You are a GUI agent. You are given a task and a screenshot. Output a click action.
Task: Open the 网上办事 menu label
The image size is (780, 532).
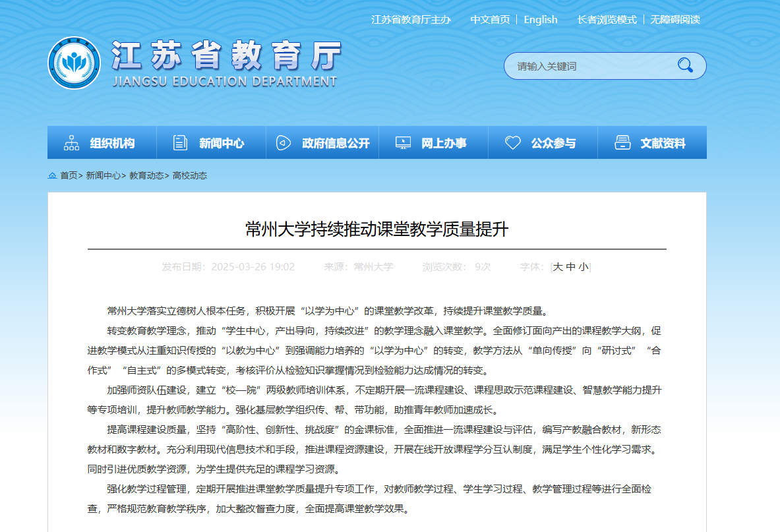(444, 143)
